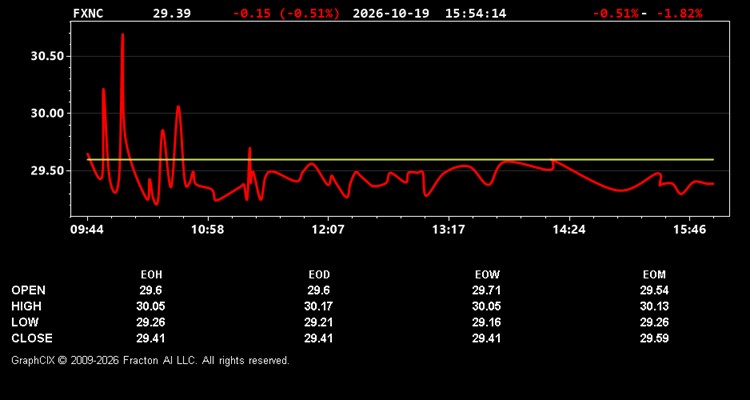
Task: Select EOH close value 29.41
Action: tap(151, 338)
